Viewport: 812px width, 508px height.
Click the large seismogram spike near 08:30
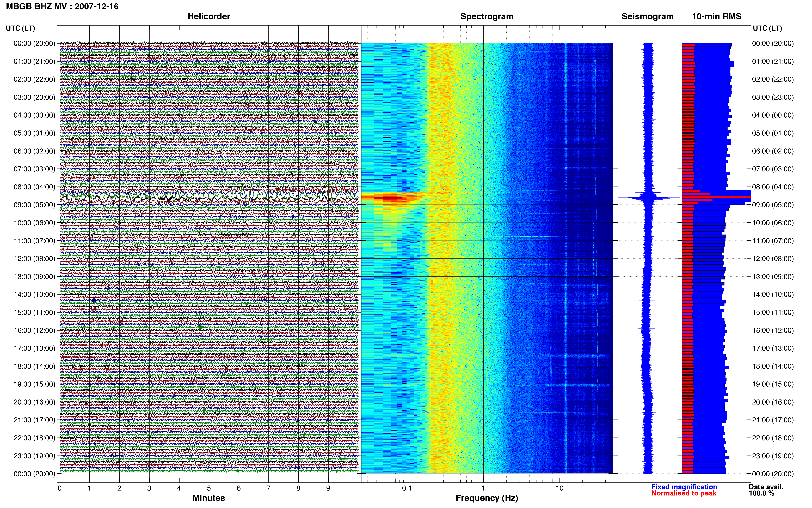pyautogui.click(x=648, y=197)
